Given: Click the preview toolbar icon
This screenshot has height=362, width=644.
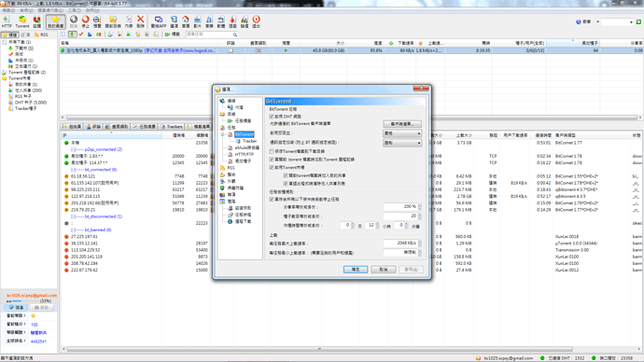Looking at the screenshot, I should [97, 21].
